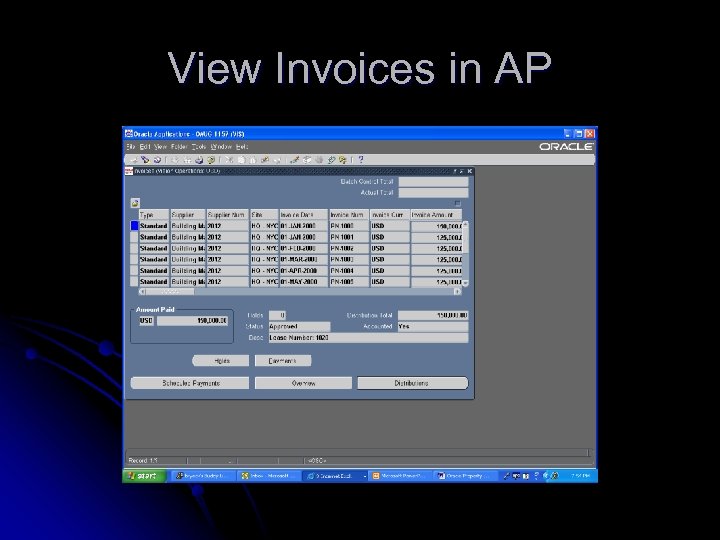The height and width of the screenshot is (540, 720).
Task: Click the Paste toolbar icon
Action: (252, 160)
